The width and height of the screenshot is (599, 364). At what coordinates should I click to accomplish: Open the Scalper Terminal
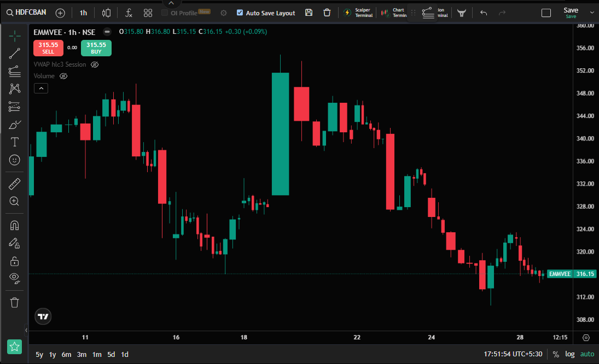pos(358,13)
